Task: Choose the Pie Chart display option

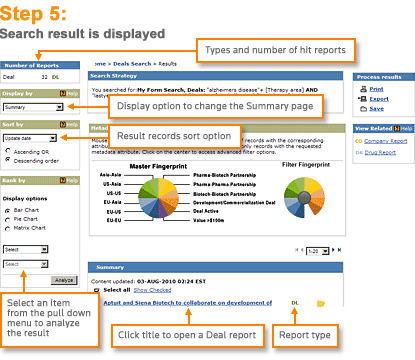Action: [8, 219]
